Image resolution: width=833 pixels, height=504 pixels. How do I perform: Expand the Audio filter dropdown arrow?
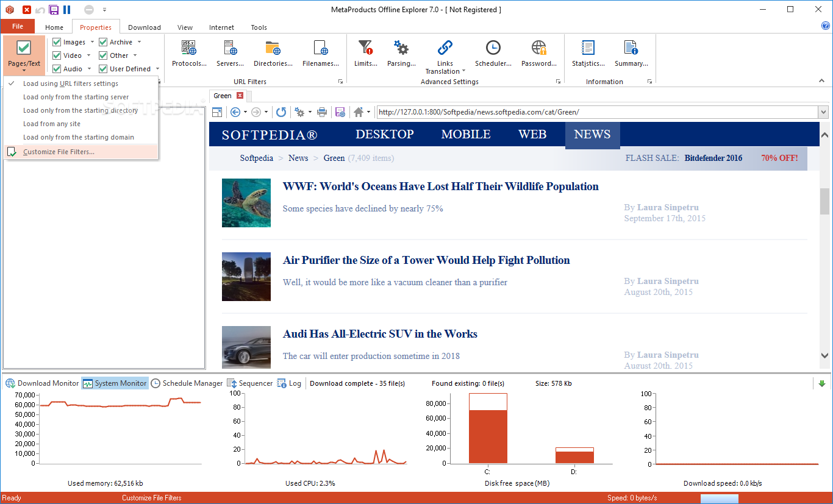coord(89,69)
